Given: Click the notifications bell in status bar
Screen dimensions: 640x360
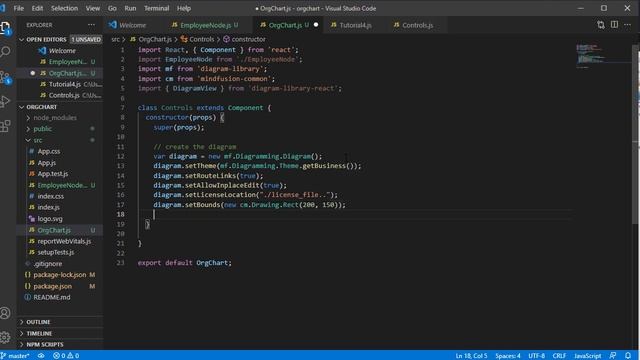Looking at the screenshot, I should coord(628,356).
